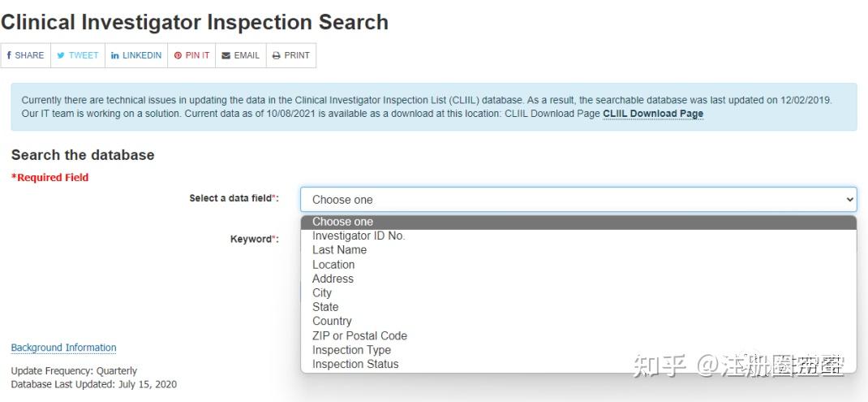Select 'ZIP or Postal Code' option
This screenshot has height=402, width=868.
tap(359, 335)
